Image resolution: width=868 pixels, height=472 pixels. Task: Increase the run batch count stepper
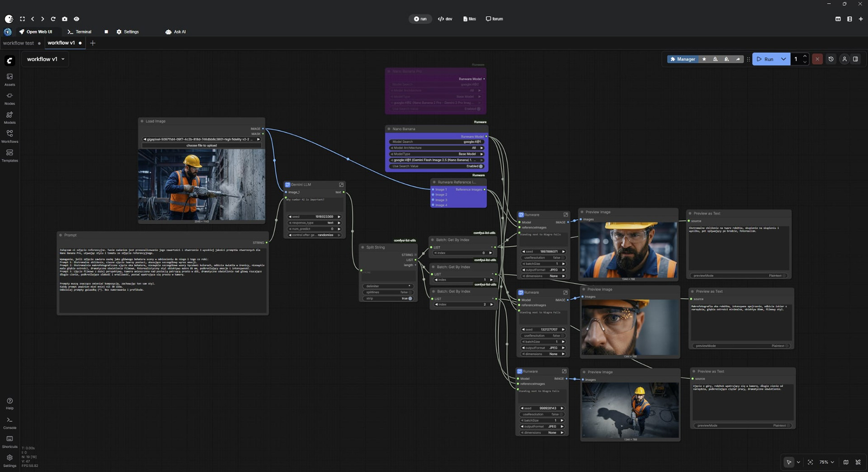(805, 57)
